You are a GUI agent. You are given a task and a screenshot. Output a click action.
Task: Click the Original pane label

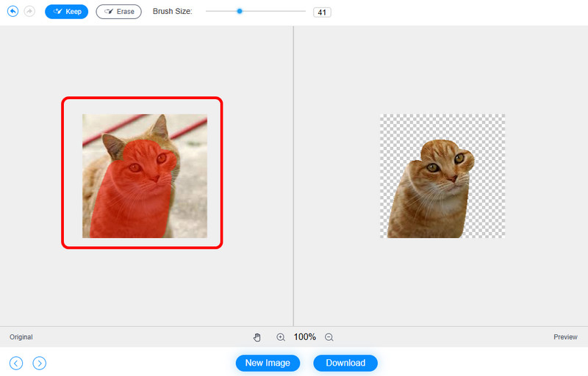point(21,337)
